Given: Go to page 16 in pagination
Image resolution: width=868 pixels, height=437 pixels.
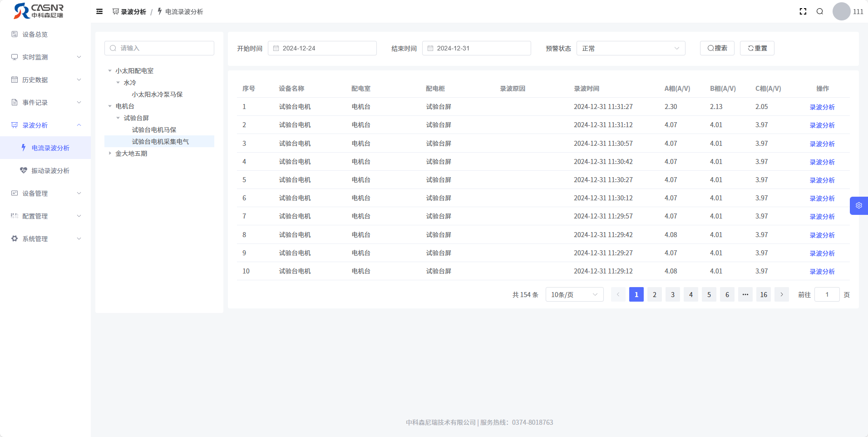Looking at the screenshot, I should click(x=764, y=294).
